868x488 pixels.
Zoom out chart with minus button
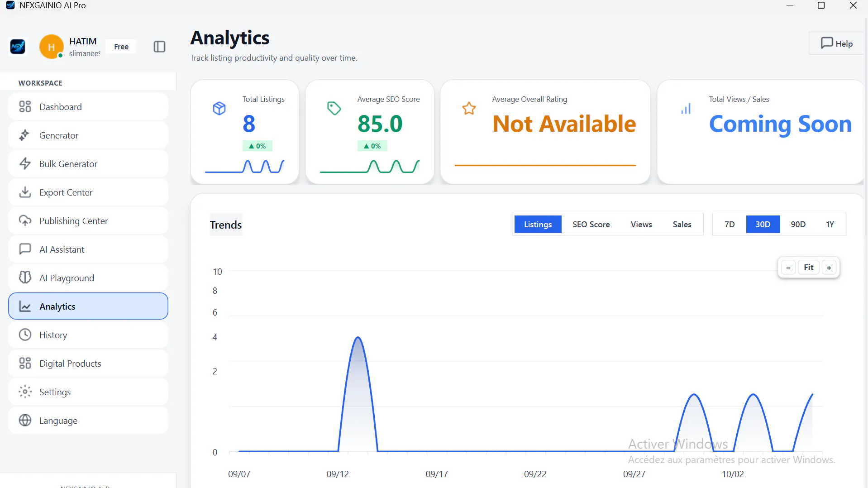(x=788, y=268)
